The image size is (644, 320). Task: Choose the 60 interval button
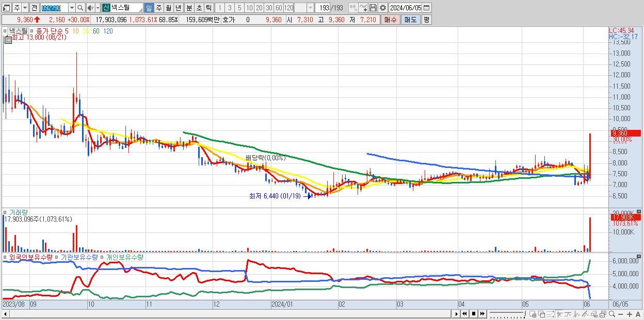tap(279, 8)
